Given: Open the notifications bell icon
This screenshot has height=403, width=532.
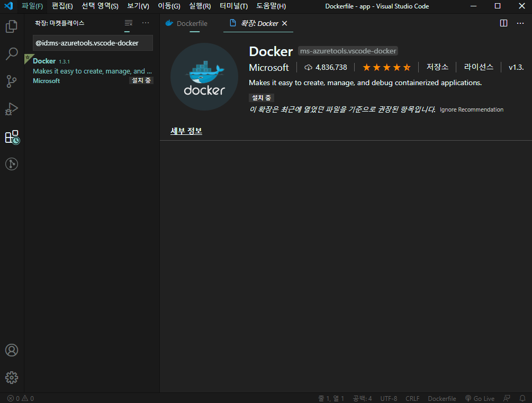Looking at the screenshot, I should point(522,398).
